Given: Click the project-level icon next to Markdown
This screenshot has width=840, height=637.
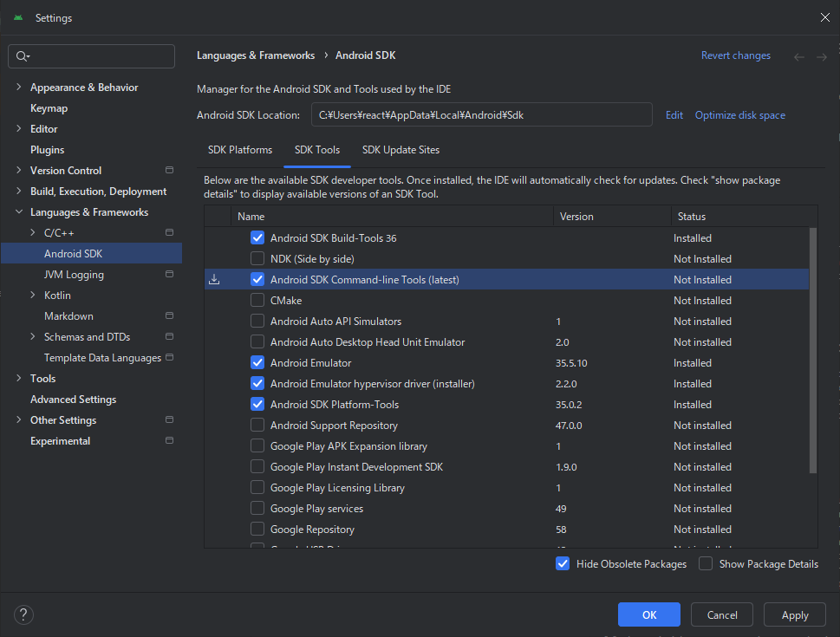Looking at the screenshot, I should pyautogui.click(x=169, y=316).
